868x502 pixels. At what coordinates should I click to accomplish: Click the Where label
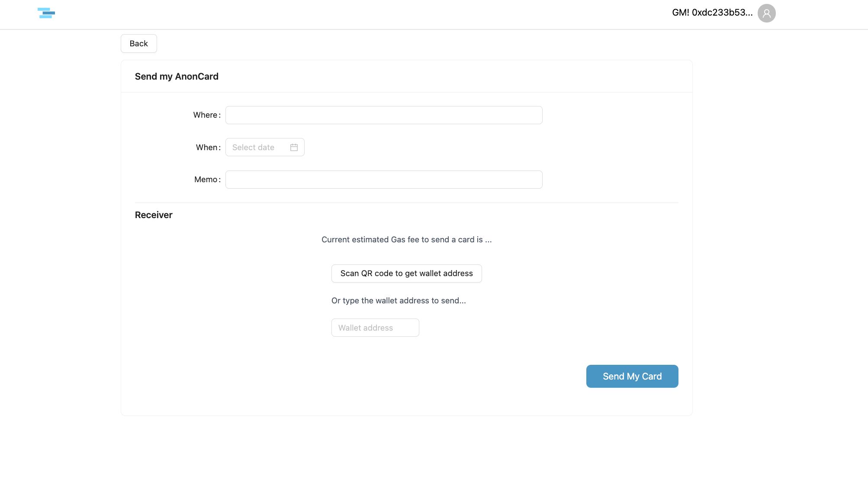pos(207,115)
